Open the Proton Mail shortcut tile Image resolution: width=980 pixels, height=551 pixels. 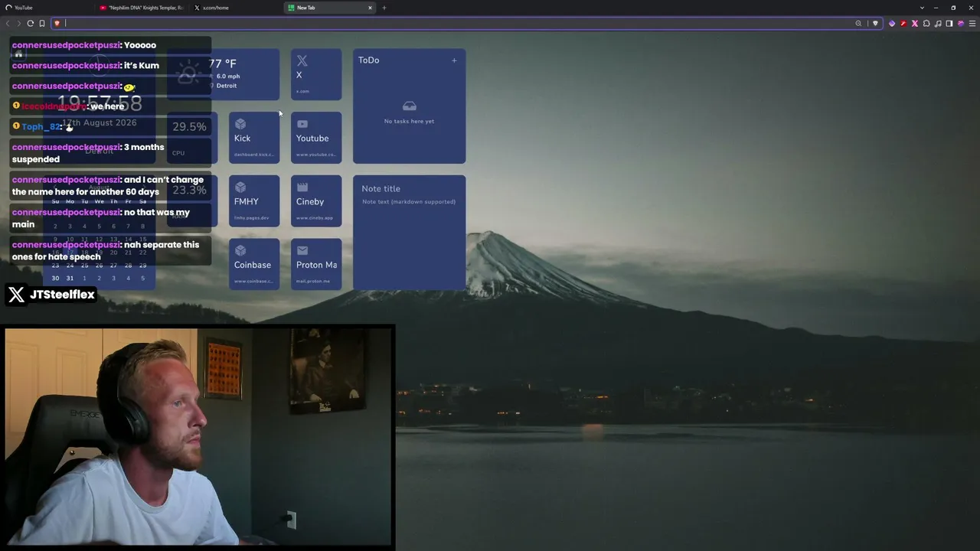click(x=316, y=265)
